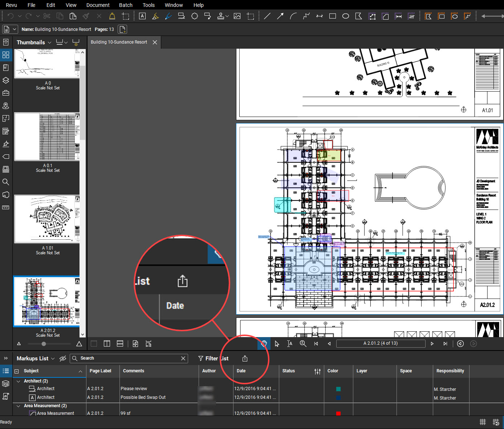
Task: Select the Text Box tool
Action: coord(142,16)
